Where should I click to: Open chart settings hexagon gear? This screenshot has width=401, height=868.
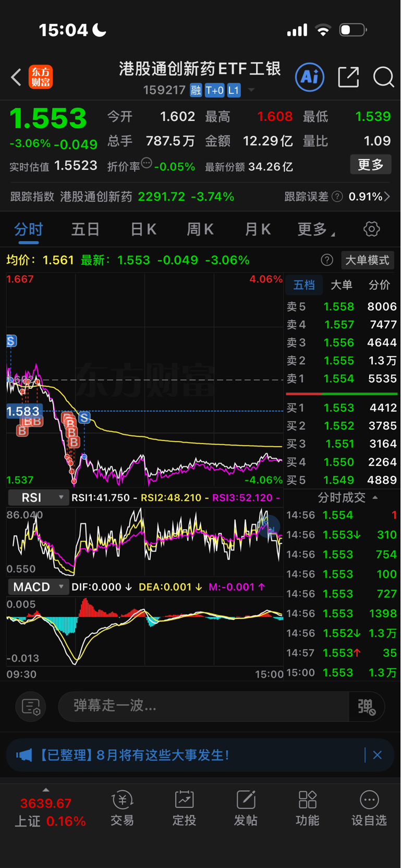point(372,229)
